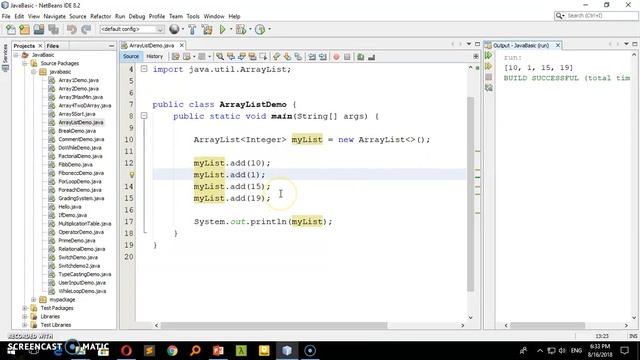Click the Shift Line Right icon
This screenshot has height=360, width=640.
tap(323, 57)
